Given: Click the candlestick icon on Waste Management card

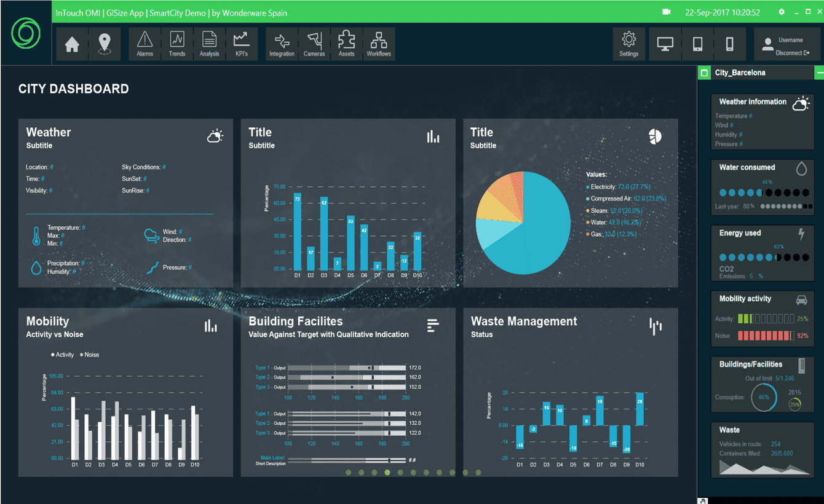Looking at the screenshot, I should tap(656, 326).
